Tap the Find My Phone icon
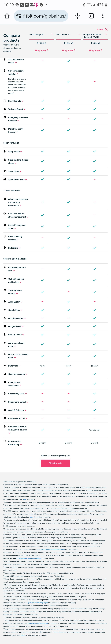 (x=5, y=334)
